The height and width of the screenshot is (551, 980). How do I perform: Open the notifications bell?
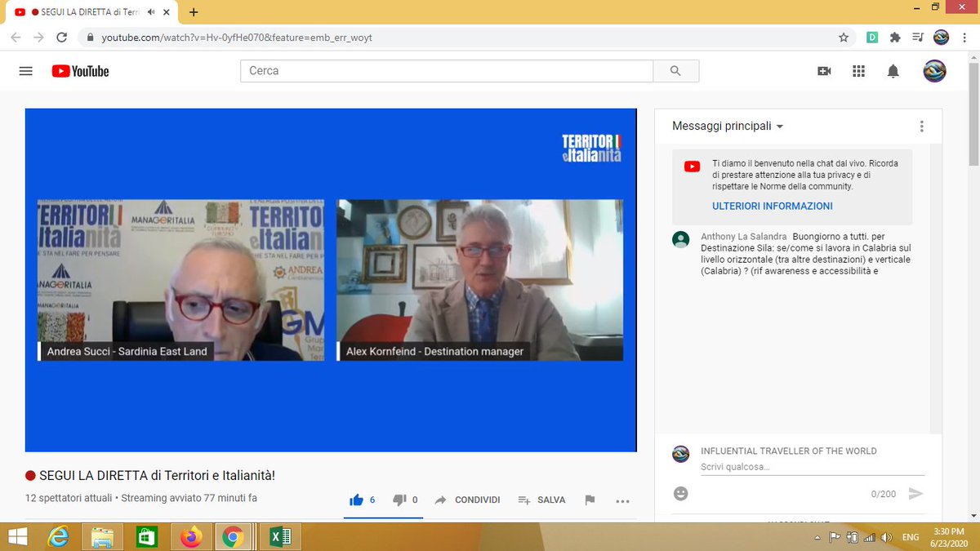coord(893,71)
